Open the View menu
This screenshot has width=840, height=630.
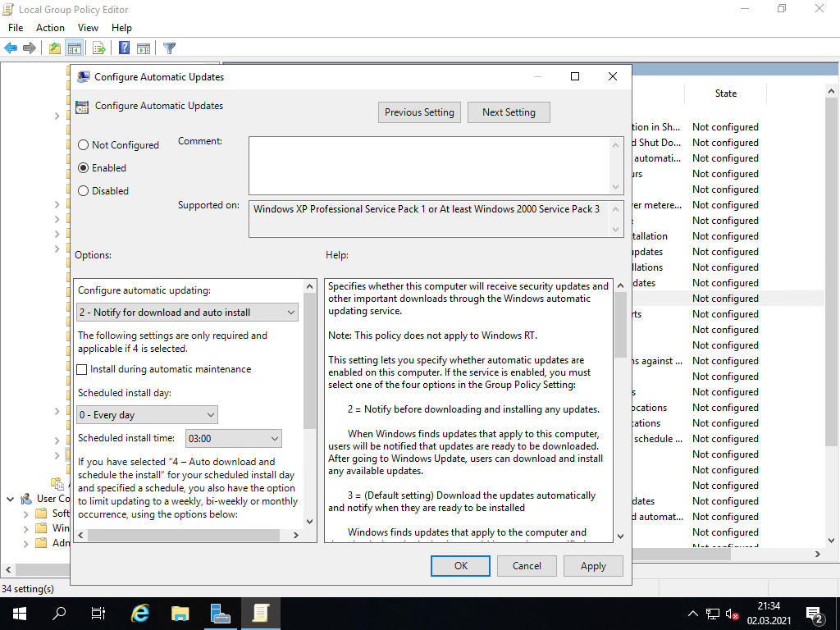(x=88, y=28)
